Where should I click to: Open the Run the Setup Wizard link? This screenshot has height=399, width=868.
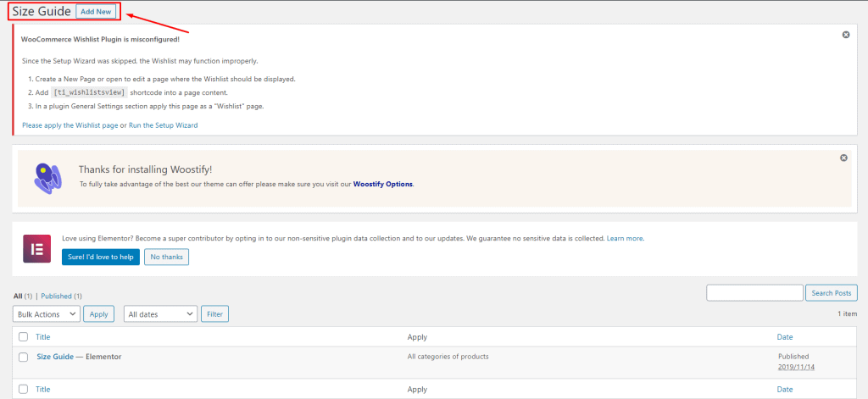(164, 125)
